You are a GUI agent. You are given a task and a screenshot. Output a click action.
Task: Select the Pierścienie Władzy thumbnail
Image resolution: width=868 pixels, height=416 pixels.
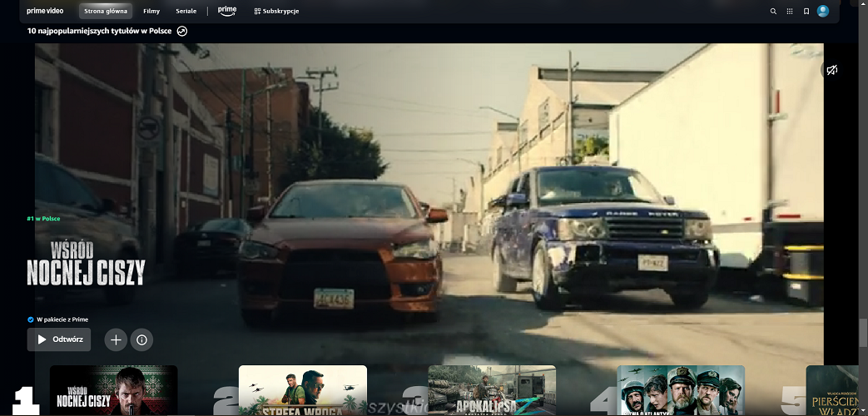836,391
